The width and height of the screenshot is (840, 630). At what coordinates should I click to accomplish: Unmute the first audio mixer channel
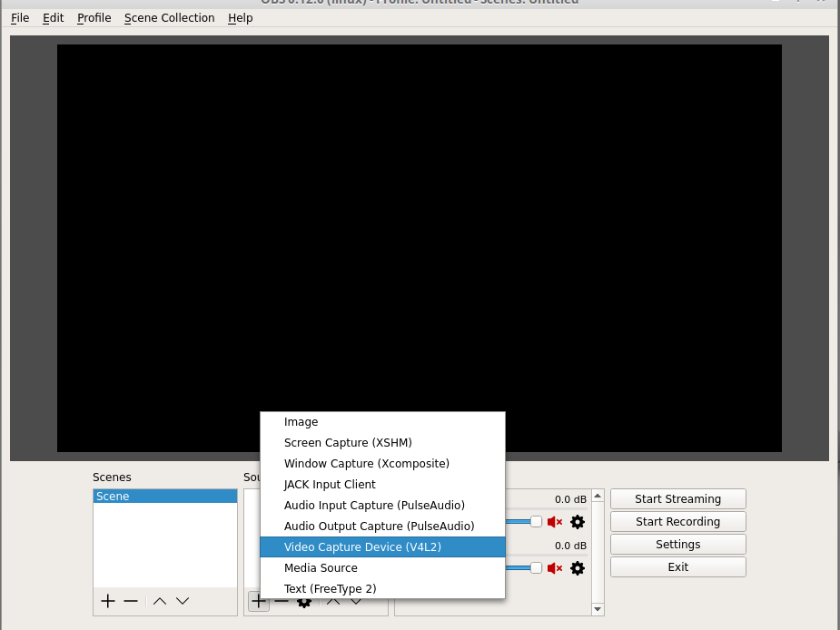(x=555, y=522)
